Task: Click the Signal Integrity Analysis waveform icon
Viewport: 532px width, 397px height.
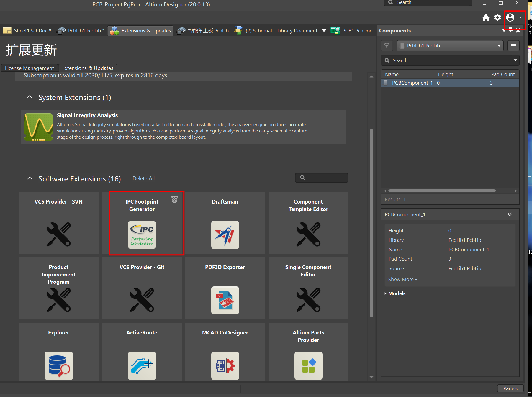Action: (38, 127)
